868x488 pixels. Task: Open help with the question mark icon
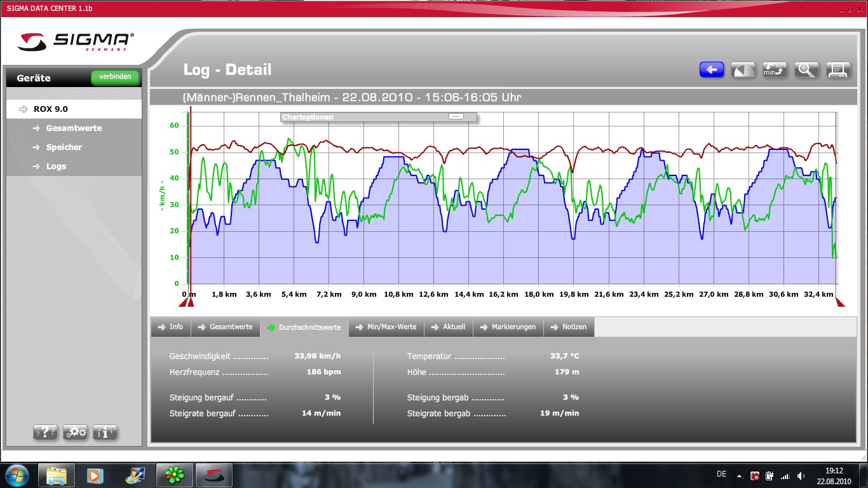pyautogui.click(x=45, y=433)
